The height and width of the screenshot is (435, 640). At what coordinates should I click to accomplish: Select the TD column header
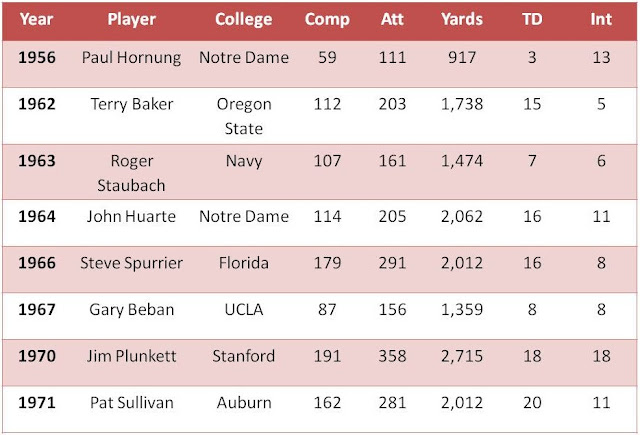pos(532,20)
